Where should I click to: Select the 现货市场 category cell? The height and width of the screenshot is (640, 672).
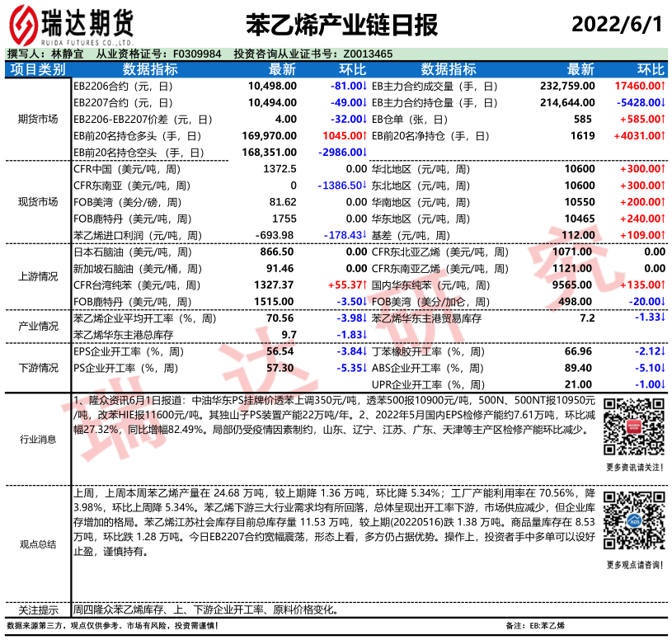click(38, 201)
